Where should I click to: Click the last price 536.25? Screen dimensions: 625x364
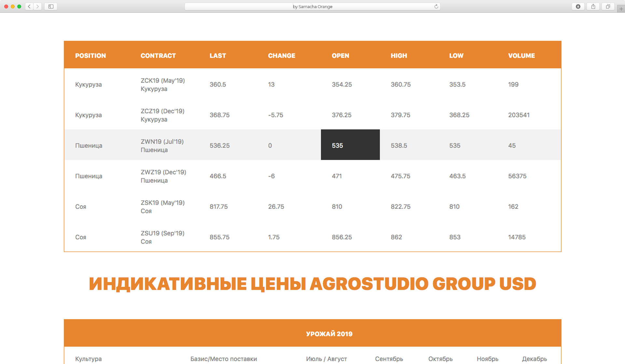tap(220, 146)
